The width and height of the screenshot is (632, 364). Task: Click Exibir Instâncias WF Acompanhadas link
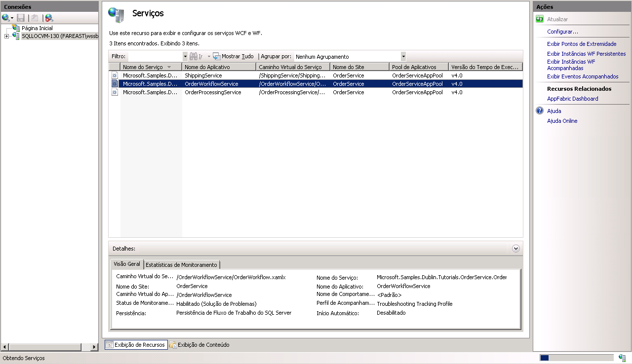(x=571, y=65)
